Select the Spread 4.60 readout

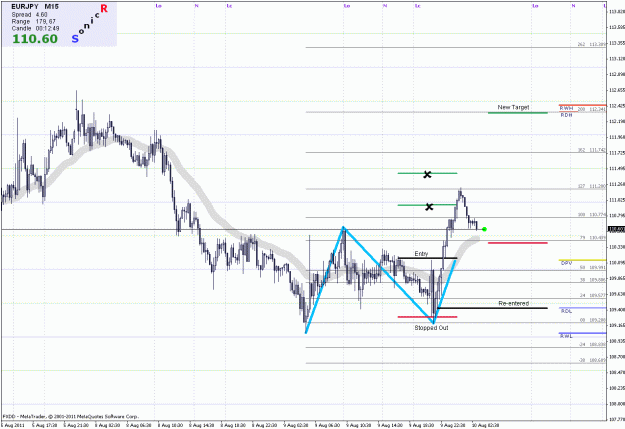[x=29, y=14]
